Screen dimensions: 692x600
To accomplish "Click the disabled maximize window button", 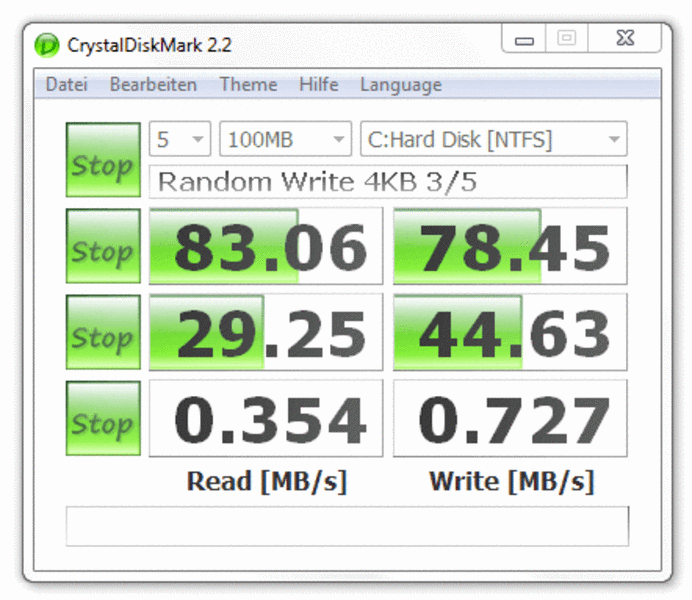I will point(567,38).
